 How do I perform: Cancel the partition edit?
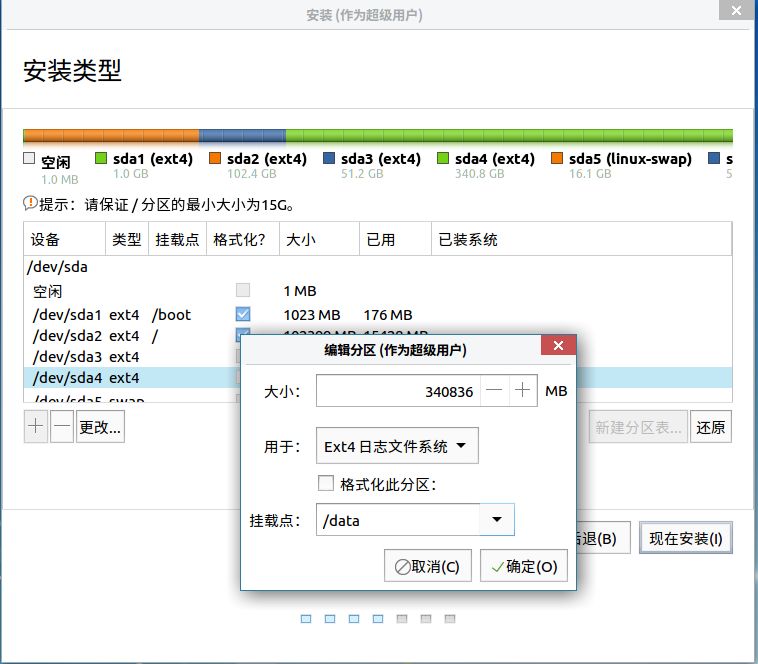(428, 566)
